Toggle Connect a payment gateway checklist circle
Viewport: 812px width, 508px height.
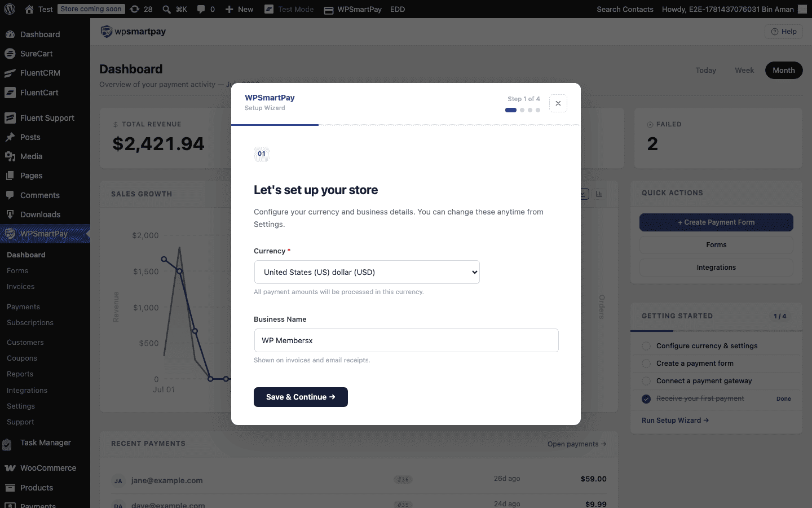click(x=646, y=381)
